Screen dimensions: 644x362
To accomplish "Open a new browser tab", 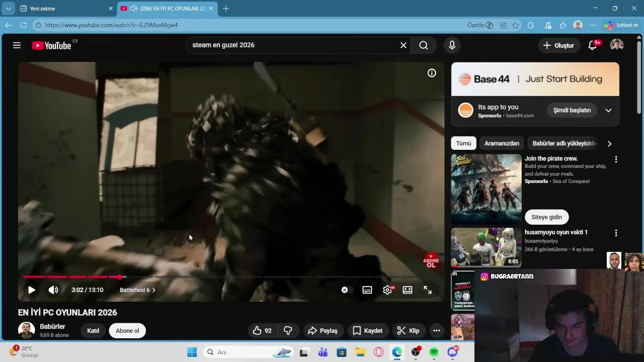I will coord(226,9).
